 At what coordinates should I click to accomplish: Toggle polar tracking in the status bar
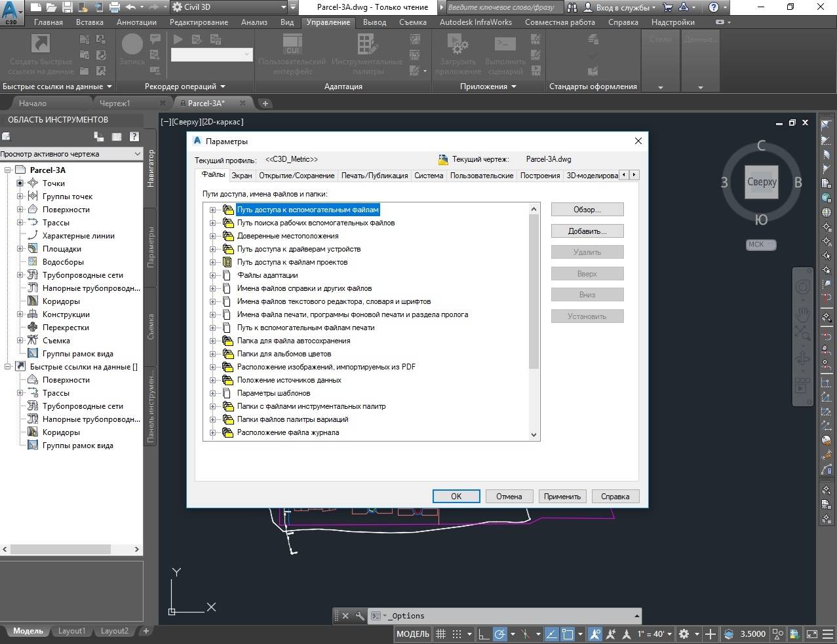pos(499,634)
